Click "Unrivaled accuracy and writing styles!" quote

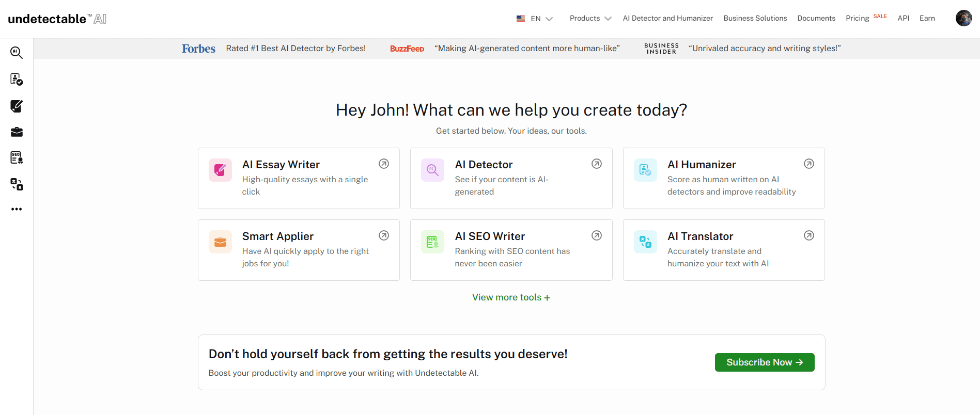tap(765, 49)
